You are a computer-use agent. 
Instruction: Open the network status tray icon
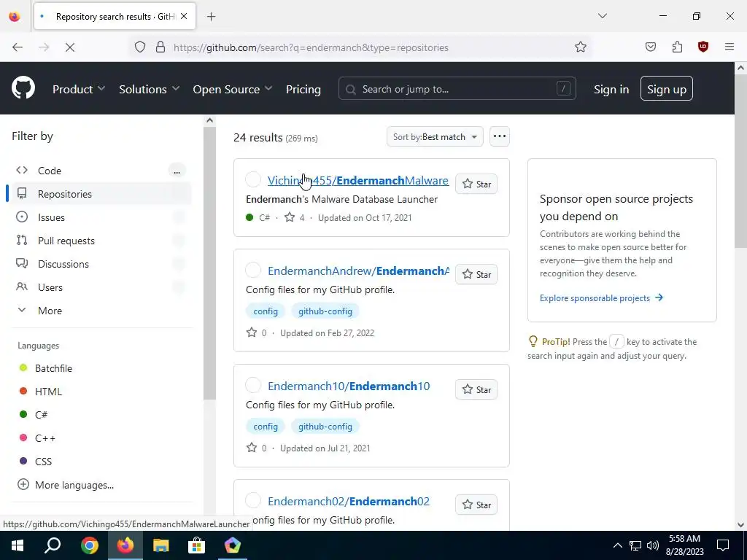pyautogui.click(x=635, y=545)
